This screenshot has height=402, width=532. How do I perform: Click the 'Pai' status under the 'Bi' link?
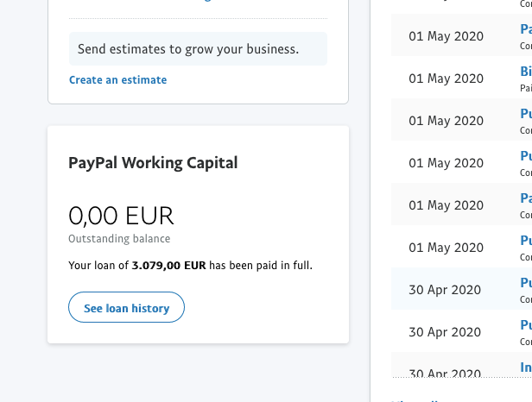pos(526,88)
